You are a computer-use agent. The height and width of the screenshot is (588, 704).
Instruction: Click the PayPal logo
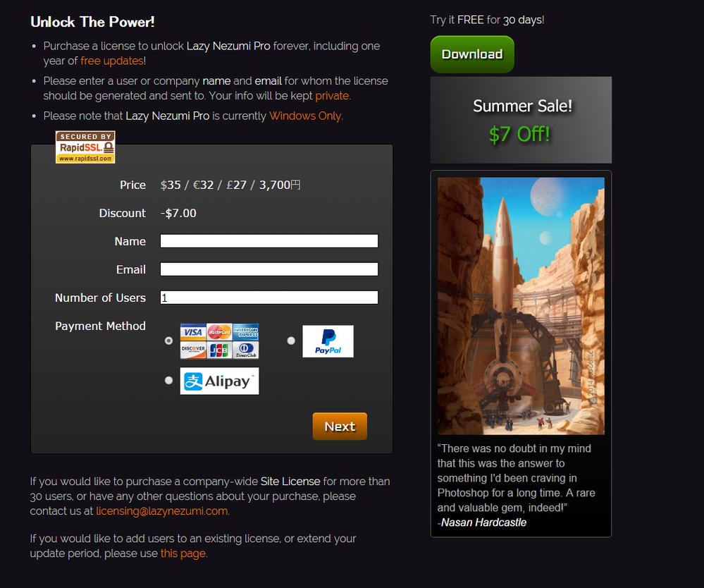click(x=328, y=341)
